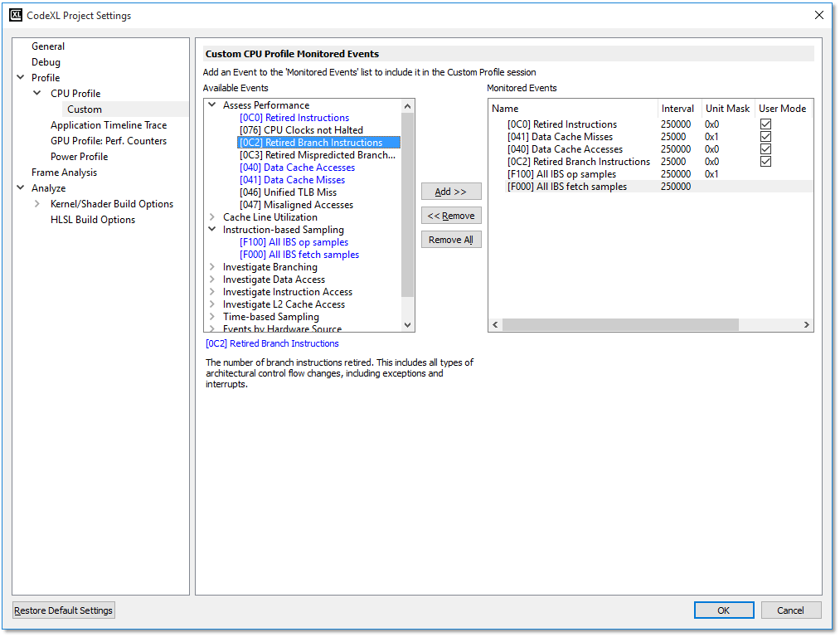
Task: Click Available Events vertical scrollbar thumb
Action: point(408,205)
